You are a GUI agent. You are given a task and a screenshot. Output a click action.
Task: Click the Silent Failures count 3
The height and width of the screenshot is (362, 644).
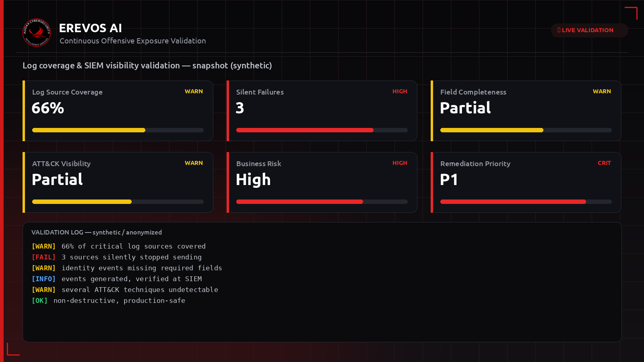click(240, 108)
